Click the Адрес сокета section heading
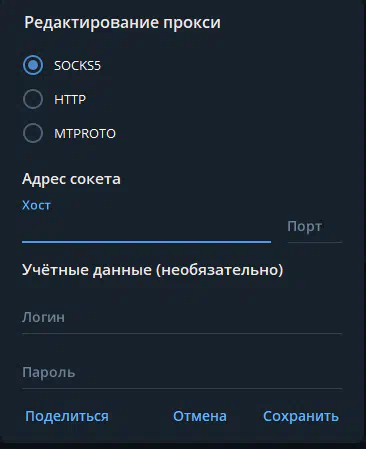 (x=71, y=179)
